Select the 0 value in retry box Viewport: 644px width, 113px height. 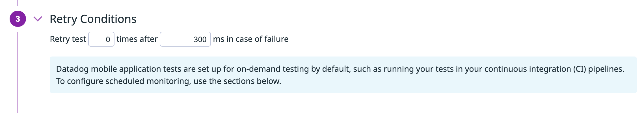pyautogui.click(x=108, y=40)
